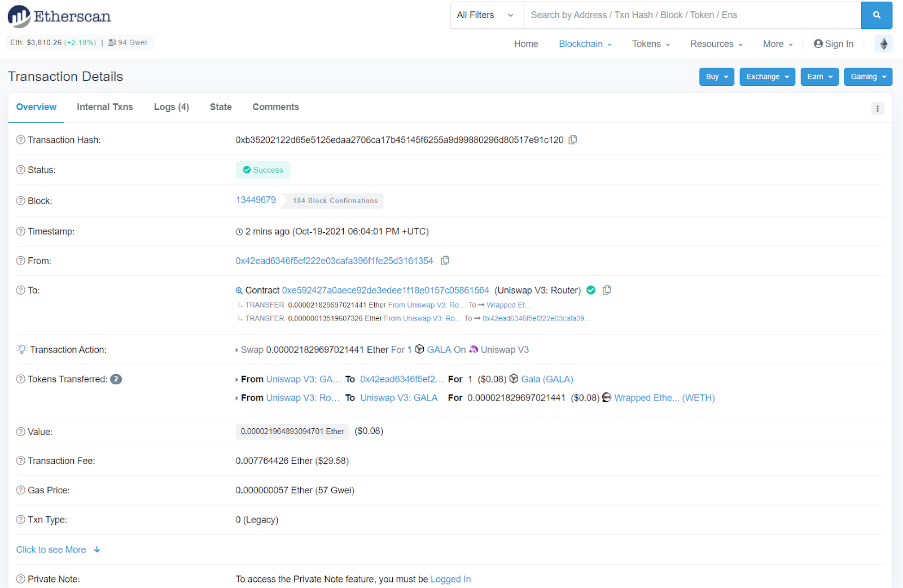Click the GALA token icon in Transaction Action
Viewport: 903px width, 588px height.
pyautogui.click(x=419, y=349)
